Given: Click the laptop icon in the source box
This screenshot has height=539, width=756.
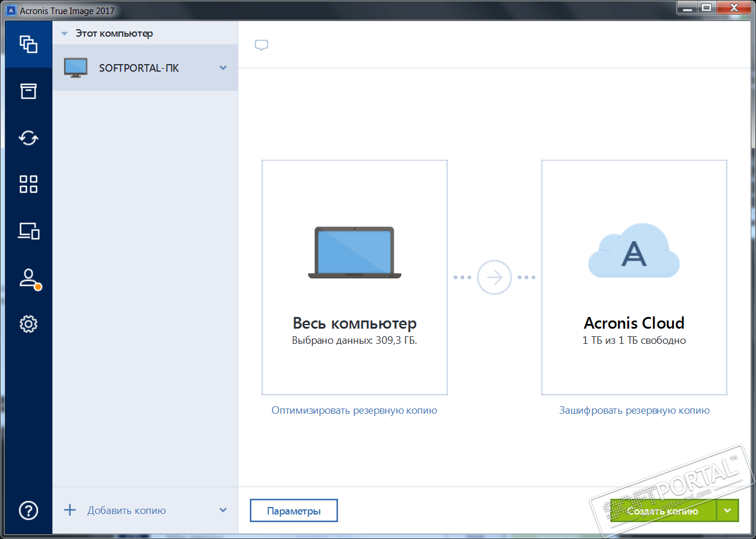Looking at the screenshot, I should pos(354,252).
